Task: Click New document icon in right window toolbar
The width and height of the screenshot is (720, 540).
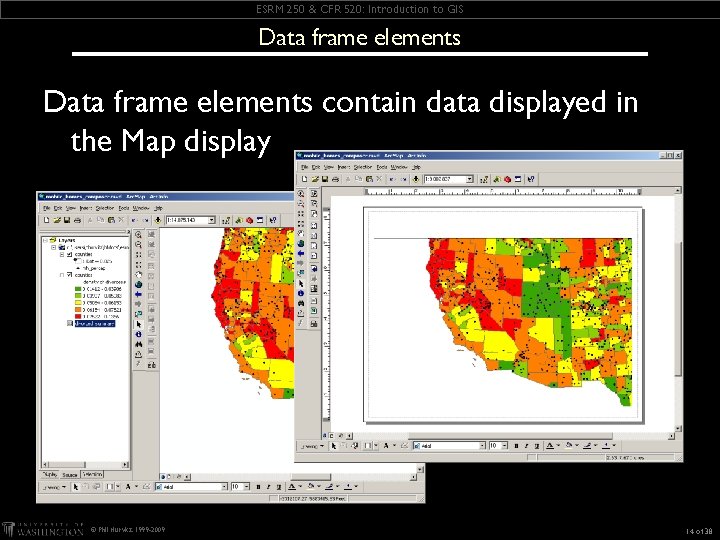Action: (304, 179)
